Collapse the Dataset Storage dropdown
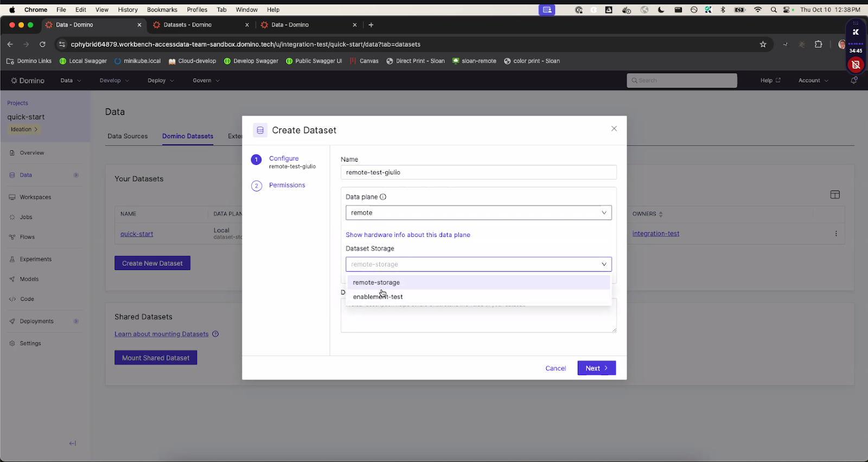Screen dimensions: 868x462 (478, 264)
